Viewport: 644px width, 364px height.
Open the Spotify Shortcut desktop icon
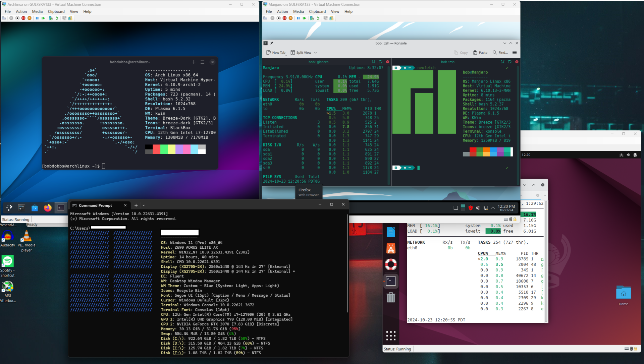[7, 266]
